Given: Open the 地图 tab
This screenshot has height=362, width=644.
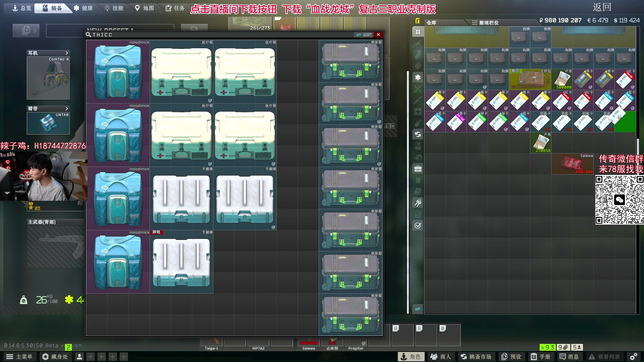Looking at the screenshot, I should tap(145, 8).
